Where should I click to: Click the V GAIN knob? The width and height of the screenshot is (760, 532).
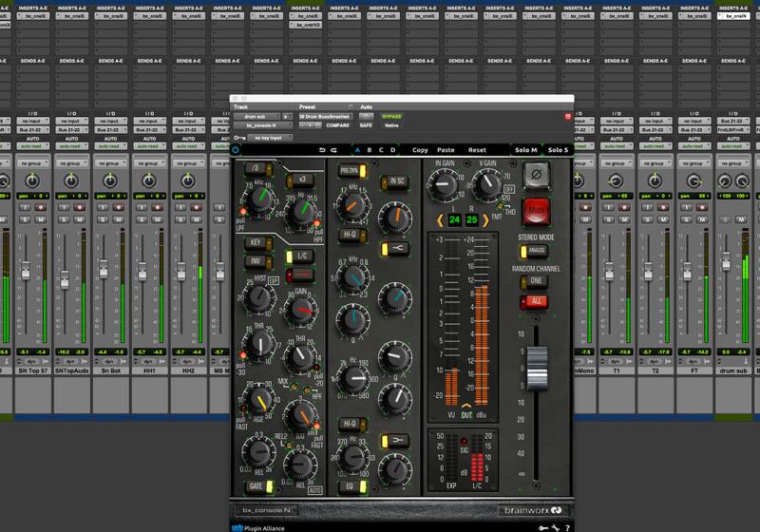click(x=487, y=184)
